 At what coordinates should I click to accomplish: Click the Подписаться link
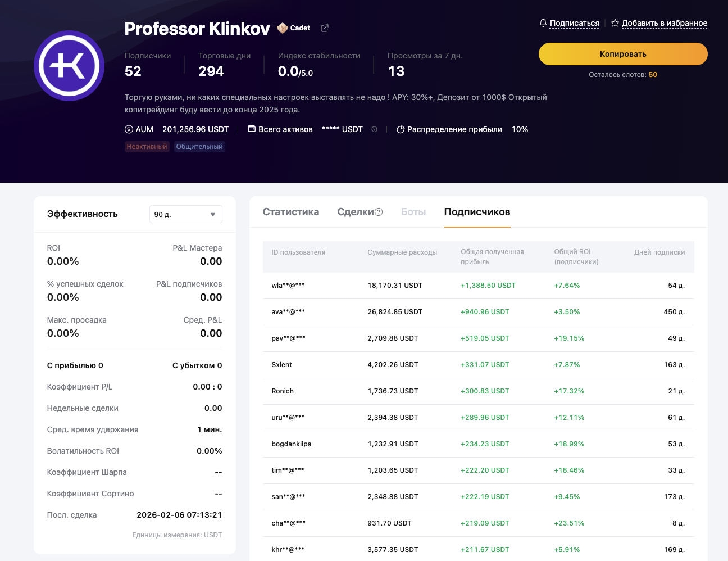[574, 23]
